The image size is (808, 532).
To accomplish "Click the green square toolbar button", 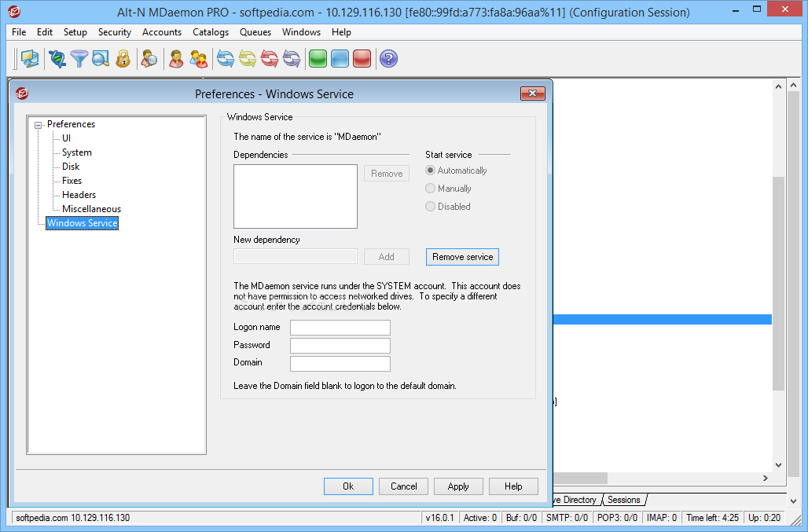I will (318, 59).
